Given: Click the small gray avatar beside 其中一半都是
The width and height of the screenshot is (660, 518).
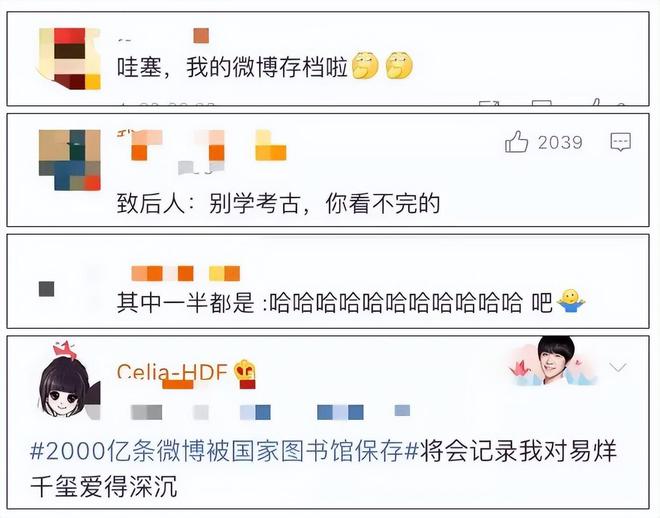Looking at the screenshot, I should (x=46, y=289).
